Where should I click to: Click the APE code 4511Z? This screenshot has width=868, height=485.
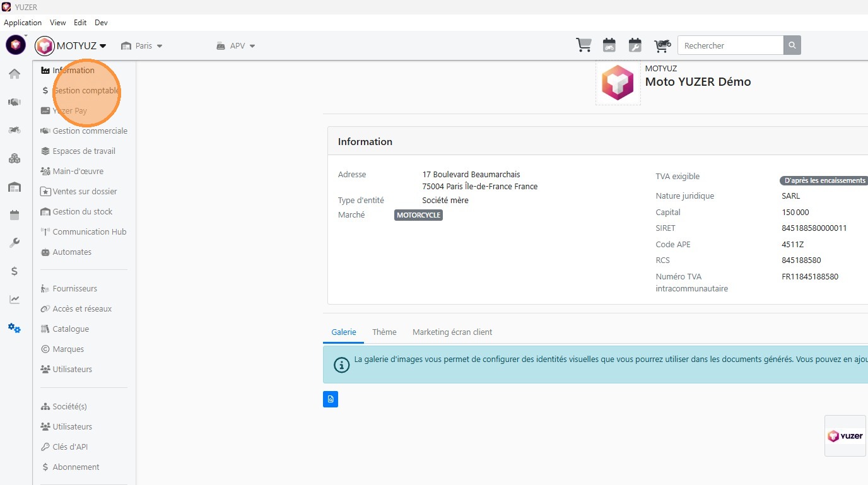coord(793,244)
